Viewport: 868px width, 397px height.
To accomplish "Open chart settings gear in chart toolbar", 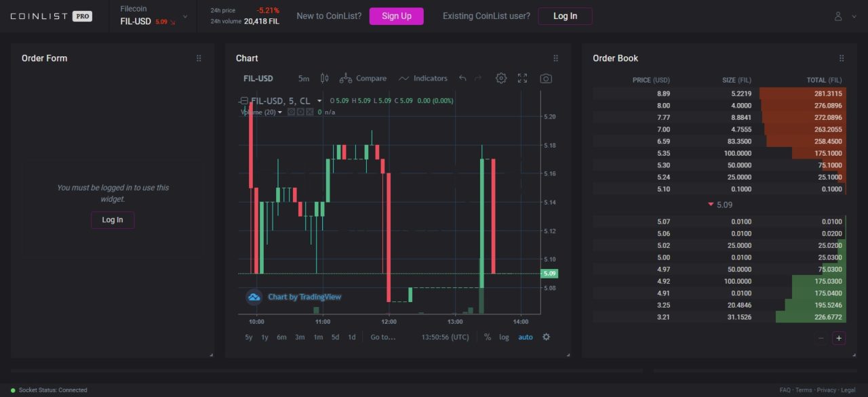I will tap(501, 79).
